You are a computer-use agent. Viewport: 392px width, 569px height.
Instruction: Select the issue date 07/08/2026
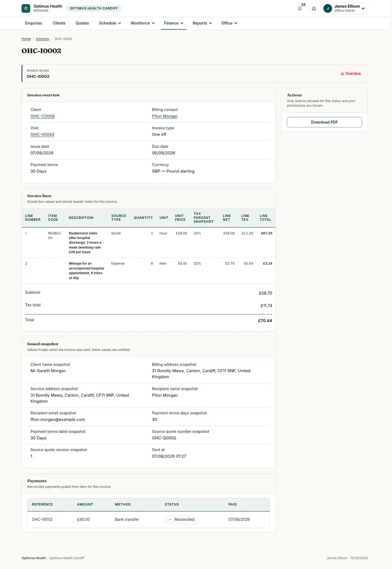(x=42, y=153)
